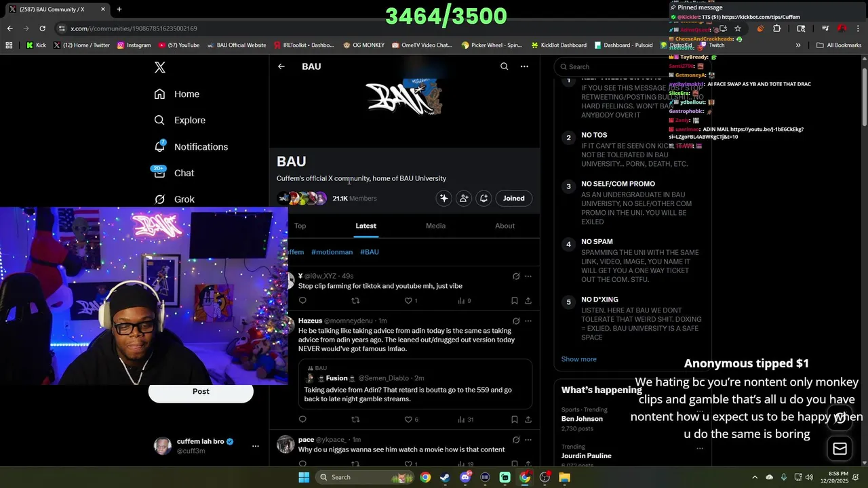
Task: Open more options on Hazeus post
Action: (x=528, y=321)
